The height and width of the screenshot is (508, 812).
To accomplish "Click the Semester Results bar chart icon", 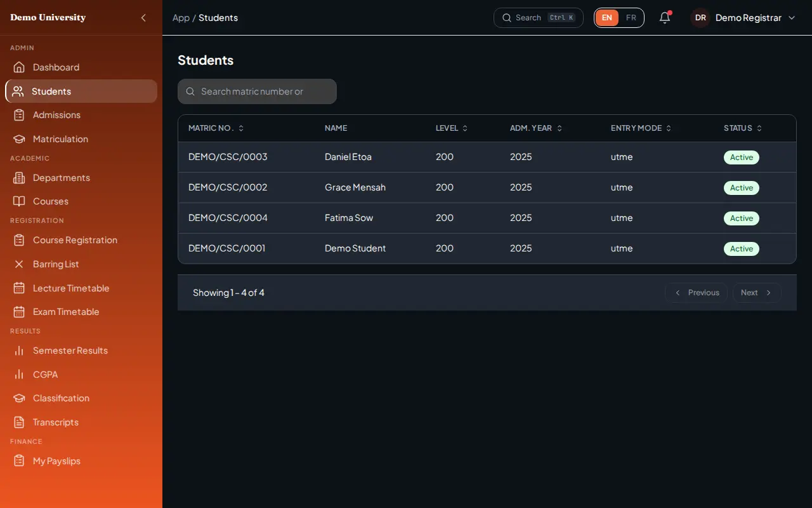I will click(x=19, y=351).
